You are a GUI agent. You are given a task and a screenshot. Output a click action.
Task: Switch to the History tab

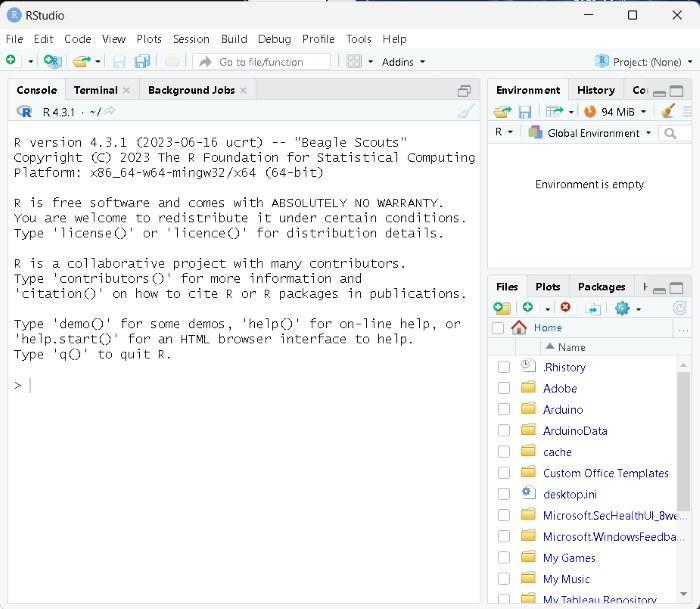coord(596,90)
